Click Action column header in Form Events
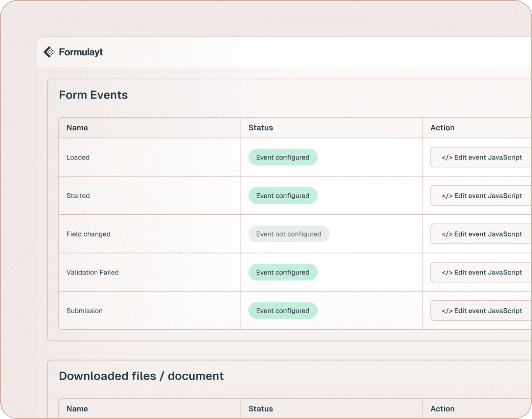532x419 pixels. click(442, 128)
